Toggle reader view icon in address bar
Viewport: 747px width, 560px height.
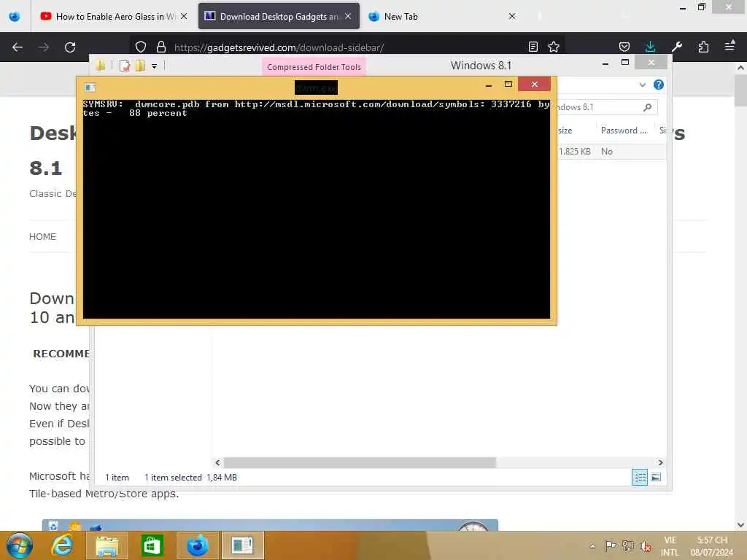(x=533, y=47)
